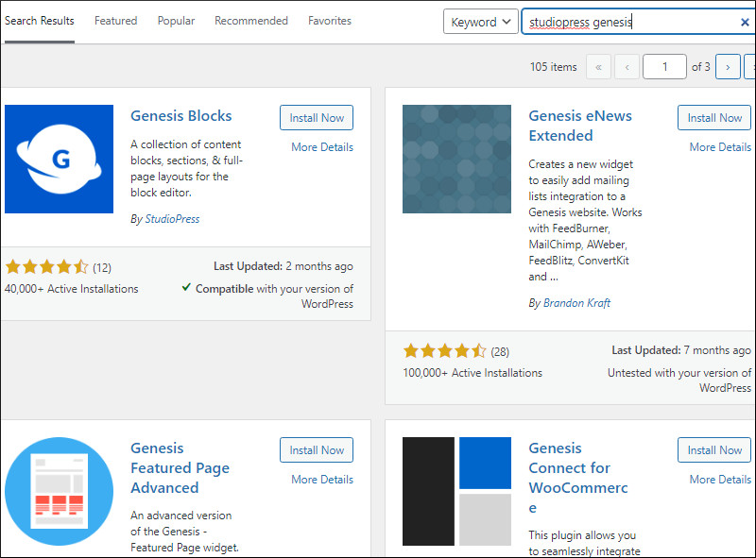The image size is (756, 558).
Task: Click the Genesis Blocks star rating
Action: [x=46, y=266]
